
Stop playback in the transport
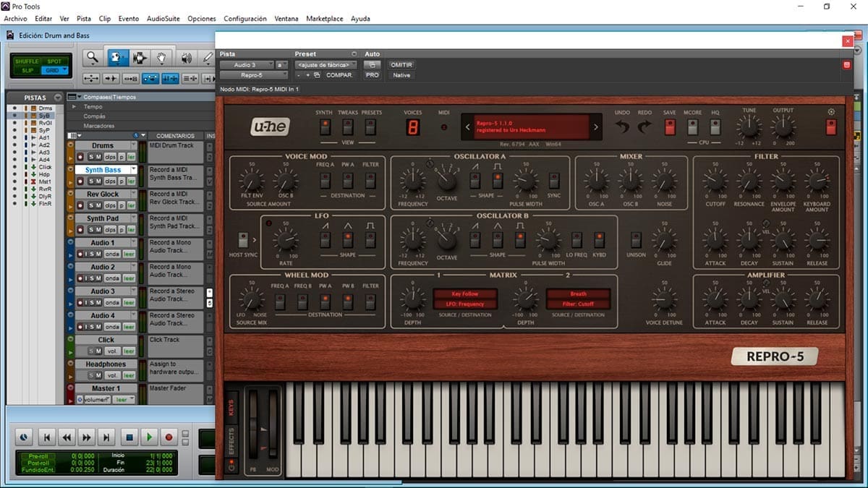point(129,437)
